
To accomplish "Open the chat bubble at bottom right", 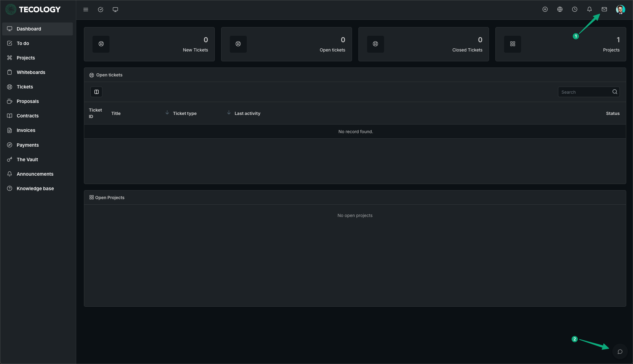I will tap(620, 352).
